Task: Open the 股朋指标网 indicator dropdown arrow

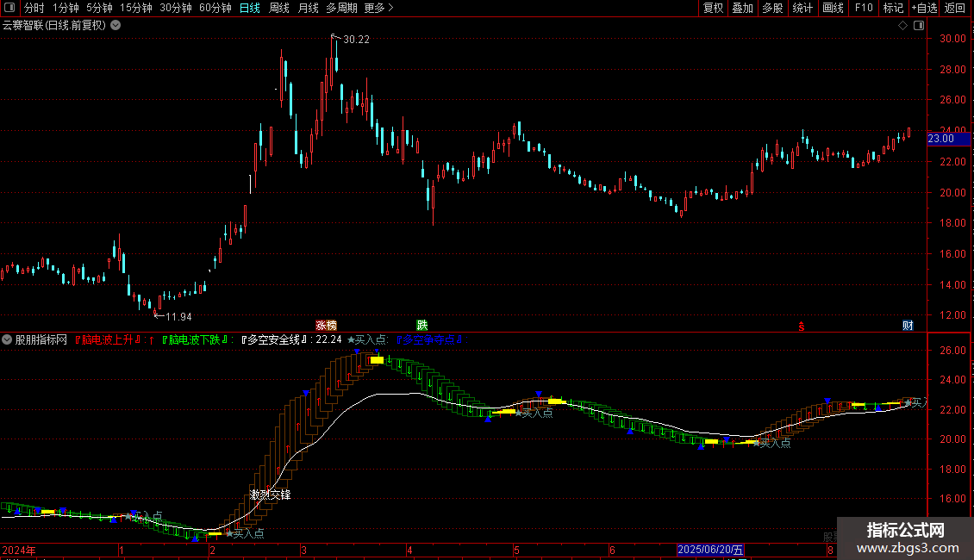Action: [x=7, y=339]
